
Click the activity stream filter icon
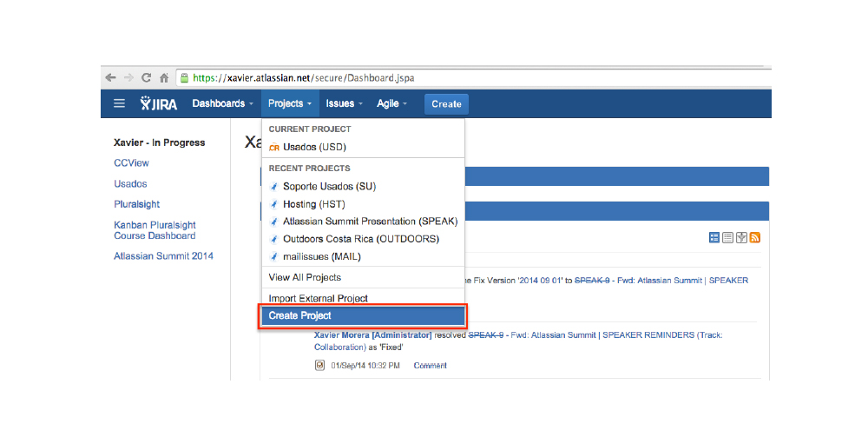741,237
